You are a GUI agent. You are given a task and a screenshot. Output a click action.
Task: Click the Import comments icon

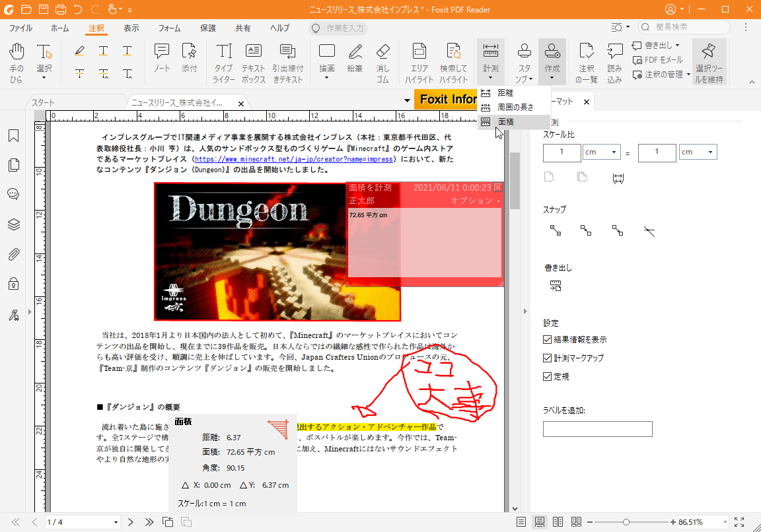(614, 63)
